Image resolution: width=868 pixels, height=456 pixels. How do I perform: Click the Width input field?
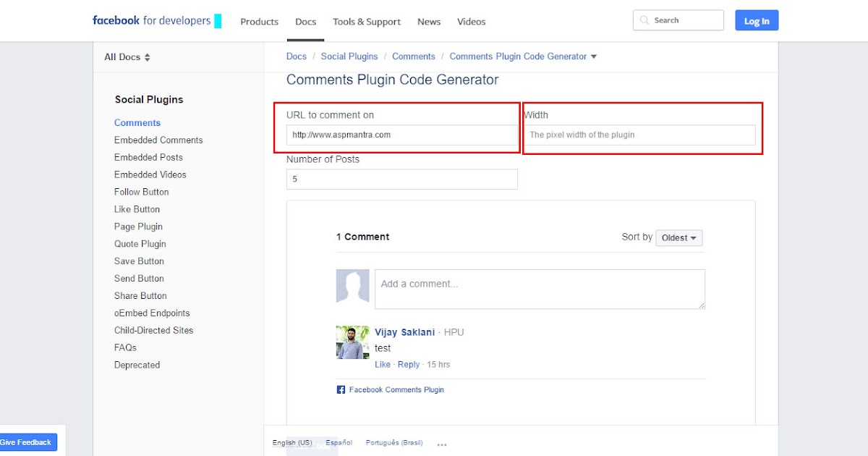[x=641, y=135]
